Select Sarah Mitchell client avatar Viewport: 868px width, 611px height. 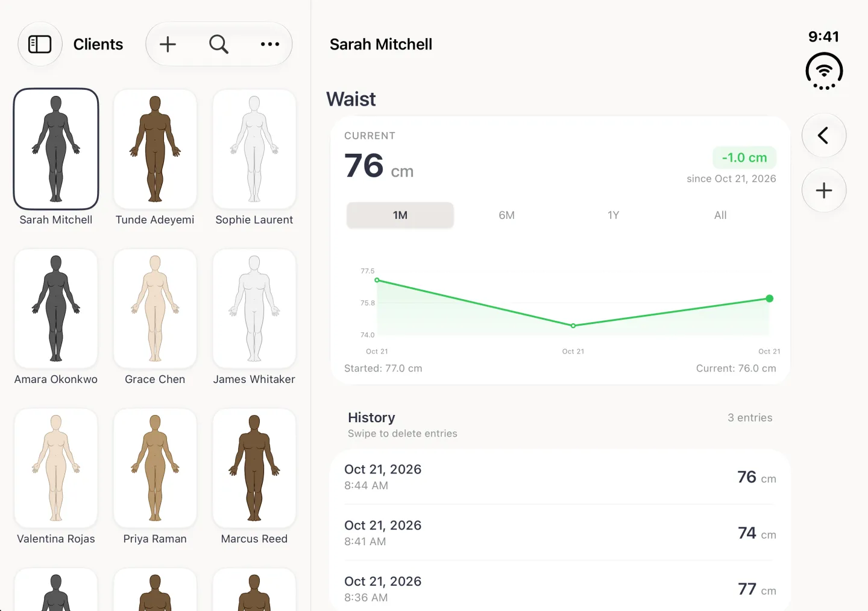[56, 149]
